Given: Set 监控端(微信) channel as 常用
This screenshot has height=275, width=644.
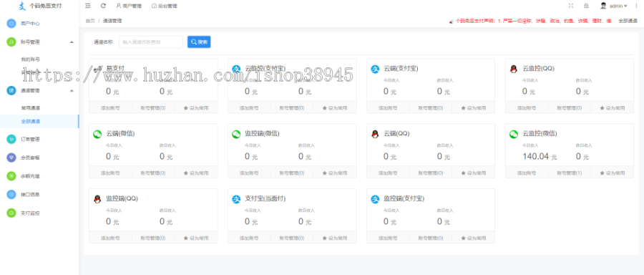Looking at the screenshot, I should [x=335, y=173].
